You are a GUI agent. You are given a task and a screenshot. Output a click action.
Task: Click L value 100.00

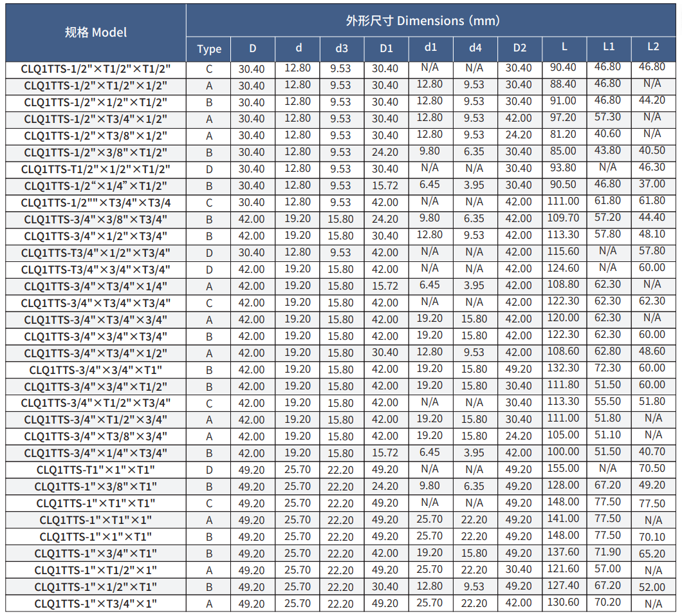pos(563,452)
